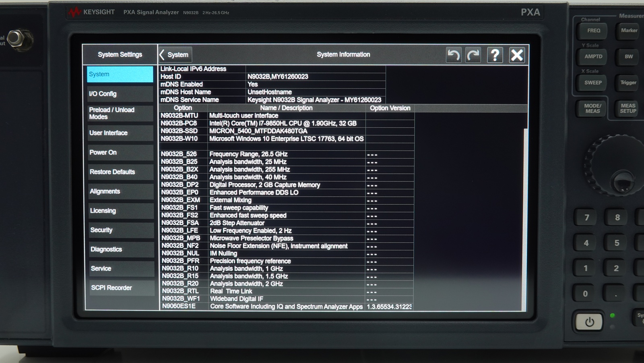Open the Security settings
Image resolution: width=644 pixels, height=363 pixels.
click(121, 230)
